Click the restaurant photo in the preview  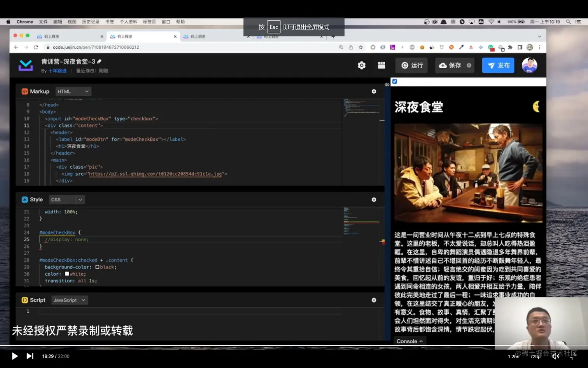[x=468, y=173]
